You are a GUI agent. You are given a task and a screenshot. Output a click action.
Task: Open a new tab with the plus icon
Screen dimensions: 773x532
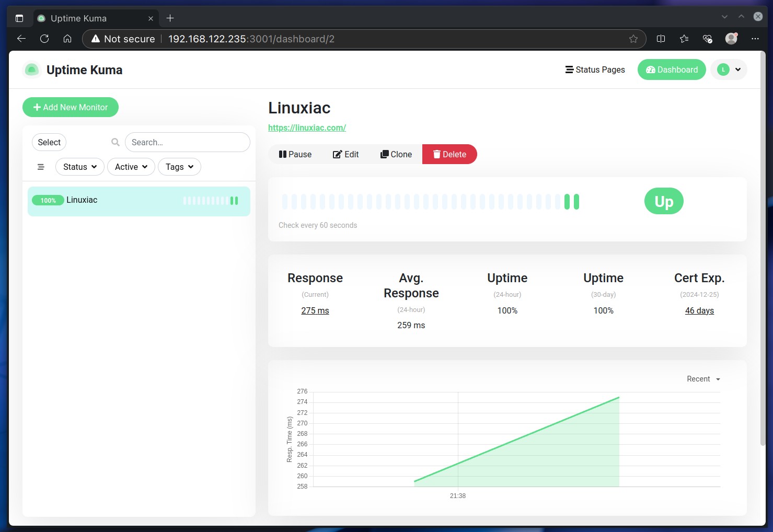coord(170,18)
